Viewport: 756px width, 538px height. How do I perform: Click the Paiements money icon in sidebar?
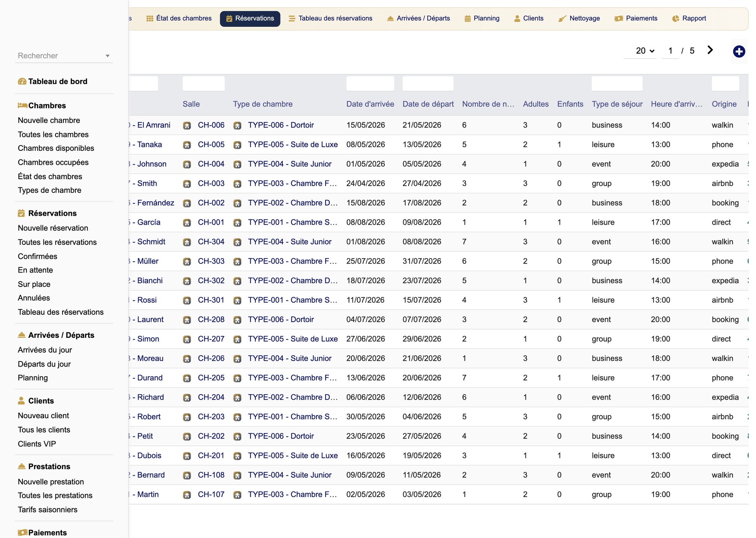(23, 532)
